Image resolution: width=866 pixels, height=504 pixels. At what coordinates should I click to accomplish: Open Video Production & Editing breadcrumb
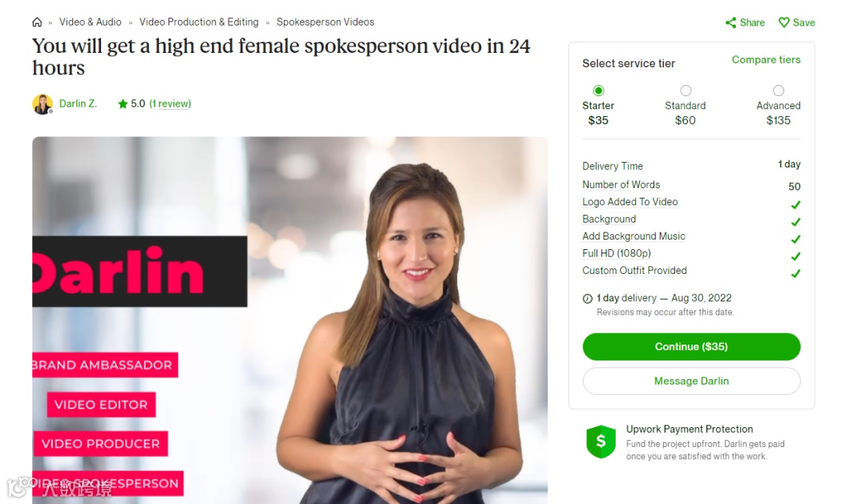(x=199, y=22)
